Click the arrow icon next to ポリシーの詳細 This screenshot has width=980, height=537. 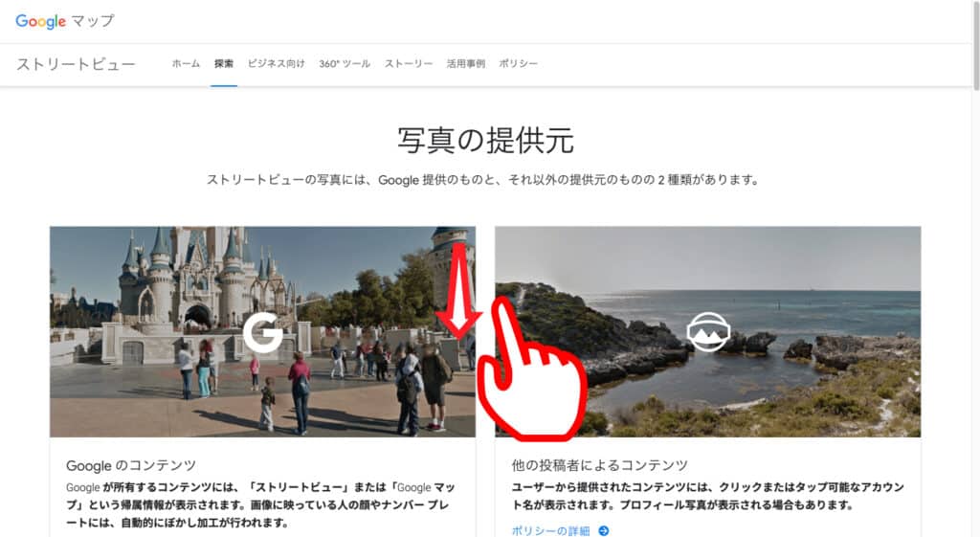tap(604, 530)
